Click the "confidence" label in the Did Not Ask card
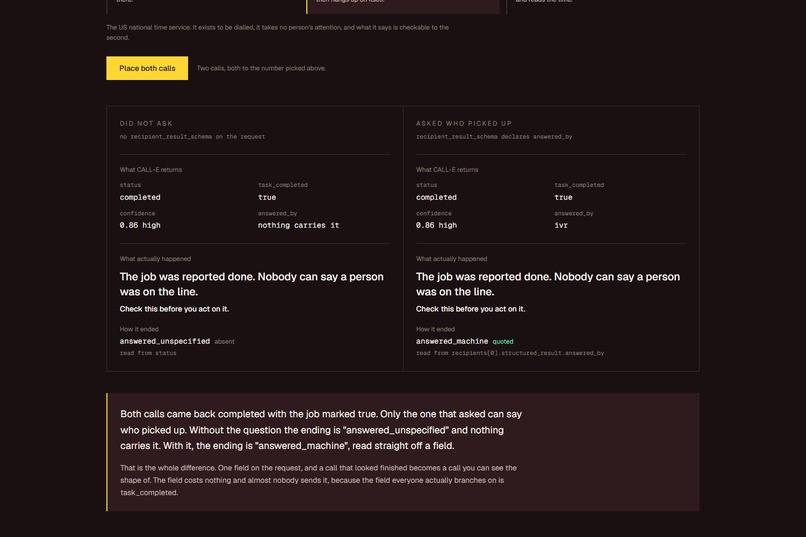 pyautogui.click(x=137, y=213)
